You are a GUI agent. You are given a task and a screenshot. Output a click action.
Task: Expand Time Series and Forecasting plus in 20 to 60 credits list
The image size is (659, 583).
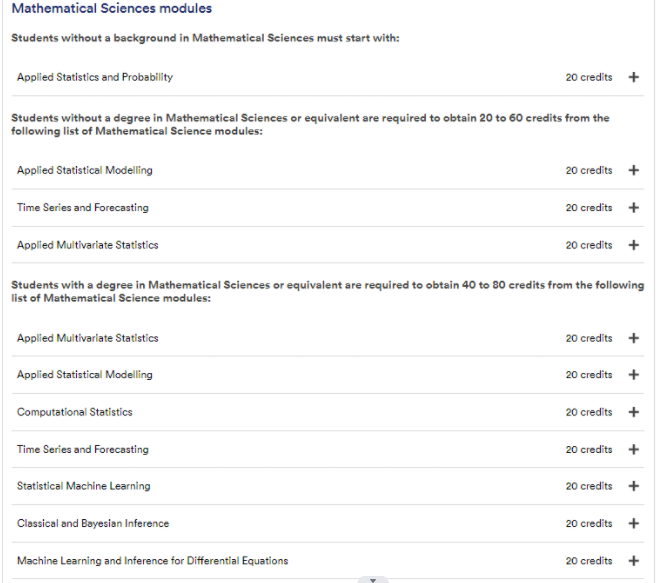pos(633,208)
